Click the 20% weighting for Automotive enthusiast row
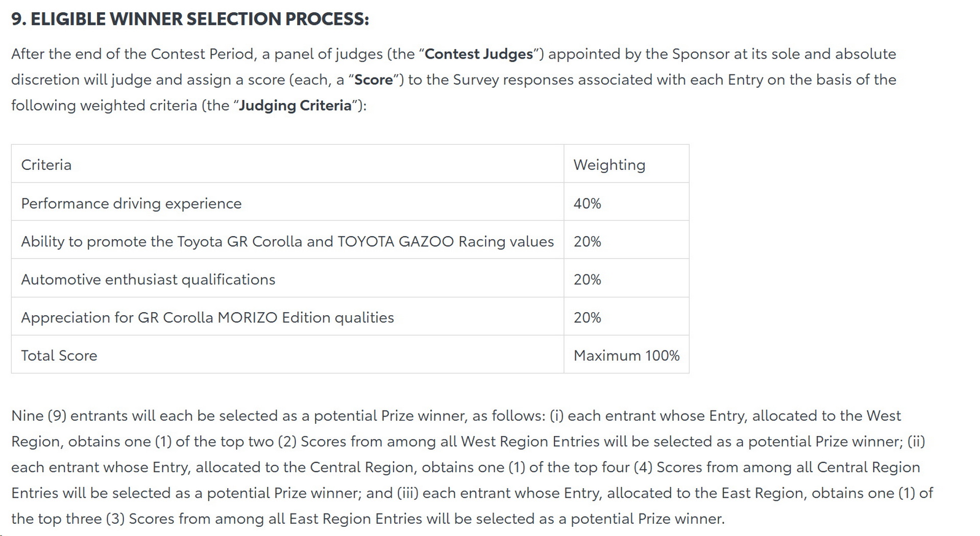980x536 pixels. (587, 279)
